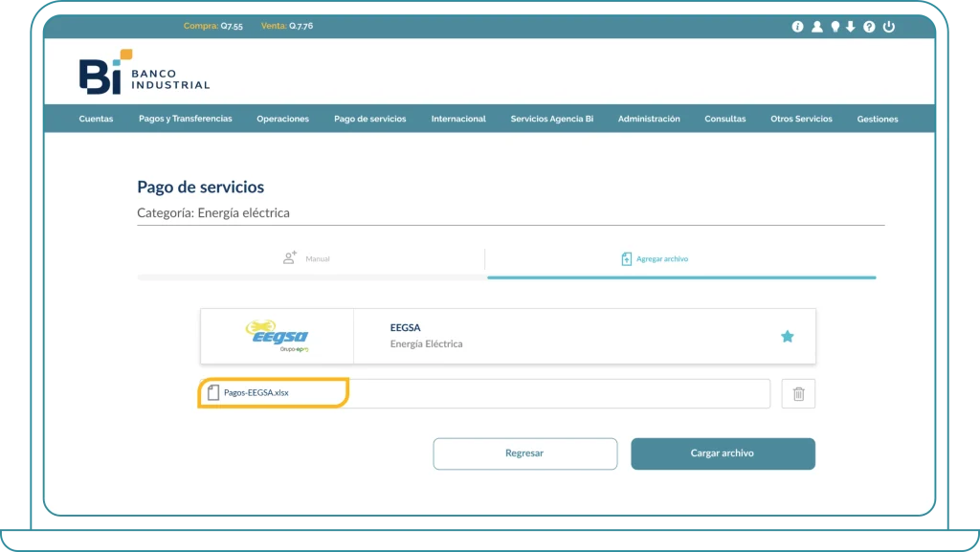Click the Cargar archivo button
Viewport: 980px width, 552px height.
(x=723, y=453)
